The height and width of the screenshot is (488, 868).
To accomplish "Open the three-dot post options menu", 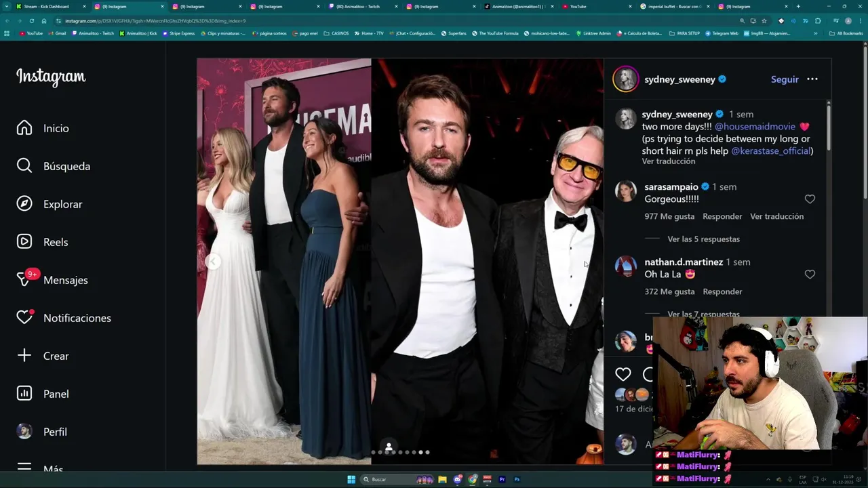I will (x=812, y=79).
